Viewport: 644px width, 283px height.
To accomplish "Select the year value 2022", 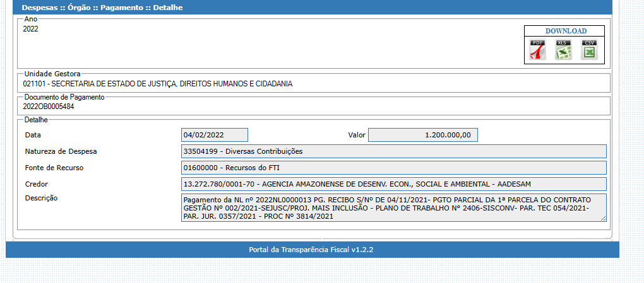I will click(31, 29).
